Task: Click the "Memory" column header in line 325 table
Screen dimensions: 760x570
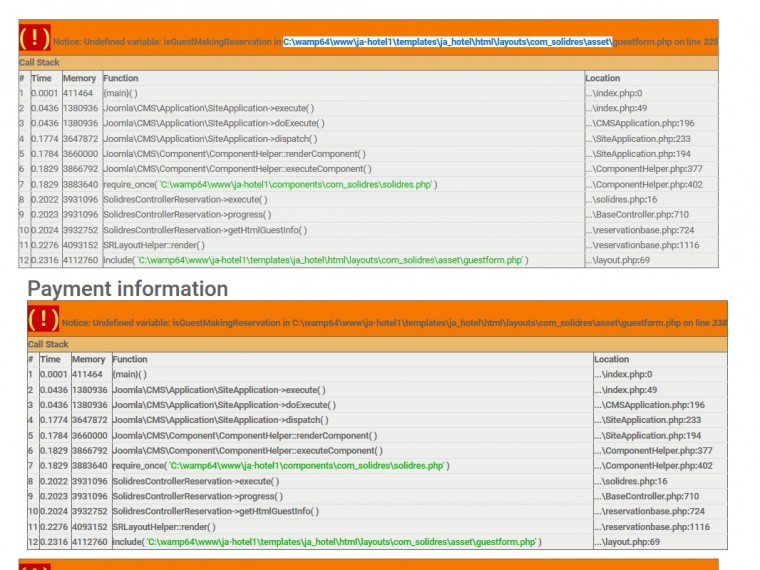Action: tap(79, 78)
